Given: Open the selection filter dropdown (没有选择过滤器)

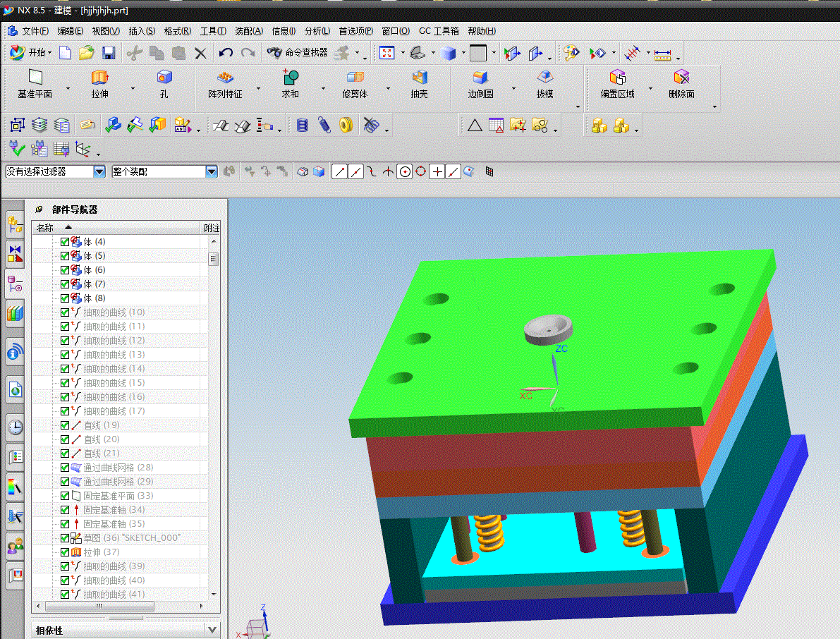Looking at the screenshot, I should pyautogui.click(x=99, y=171).
